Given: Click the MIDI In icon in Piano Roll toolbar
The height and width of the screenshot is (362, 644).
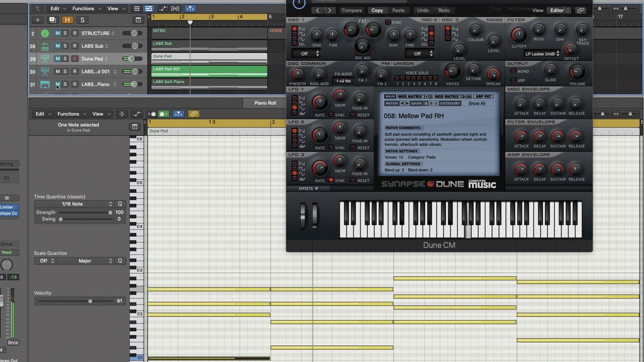Looking at the screenshot, I should [153, 114].
